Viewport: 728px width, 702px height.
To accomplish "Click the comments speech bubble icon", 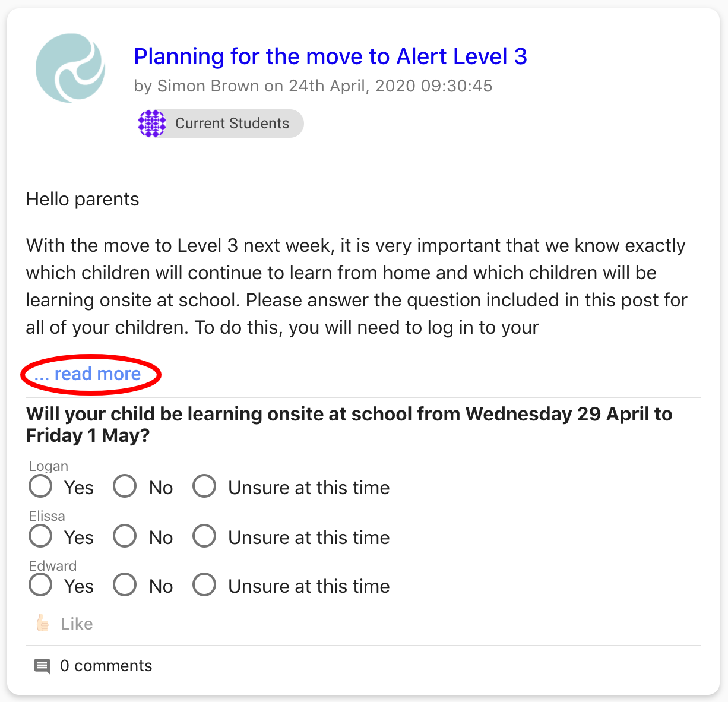I will [x=42, y=666].
